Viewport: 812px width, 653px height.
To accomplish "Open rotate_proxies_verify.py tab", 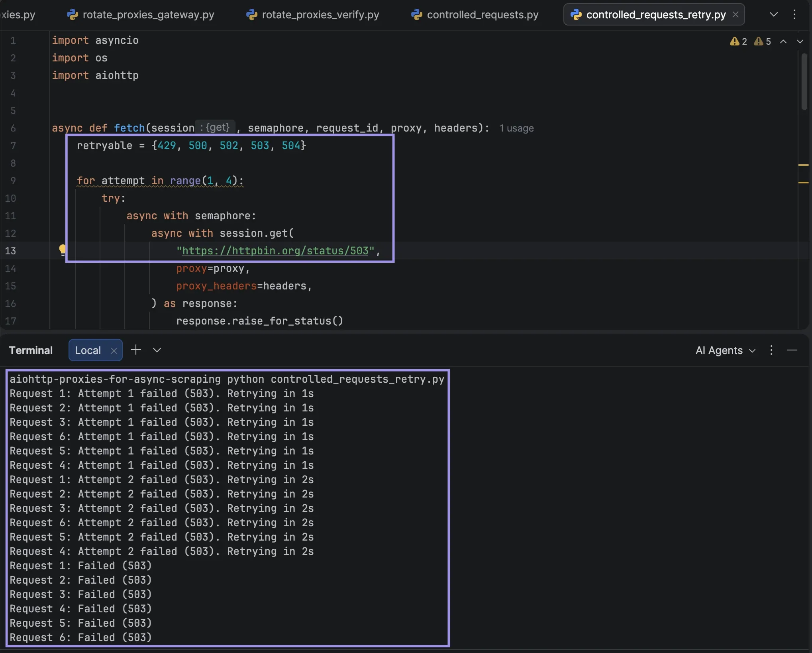I will pos(313,15).
